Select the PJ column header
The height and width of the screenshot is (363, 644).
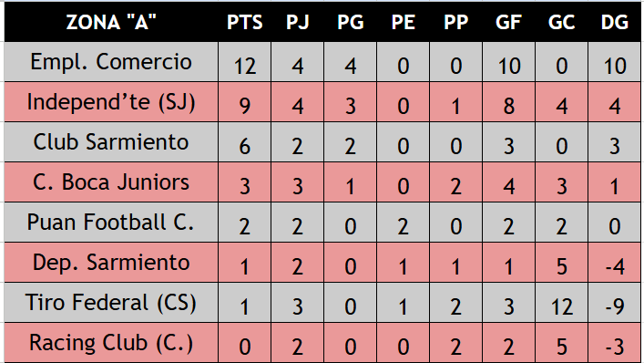(297, 22)
